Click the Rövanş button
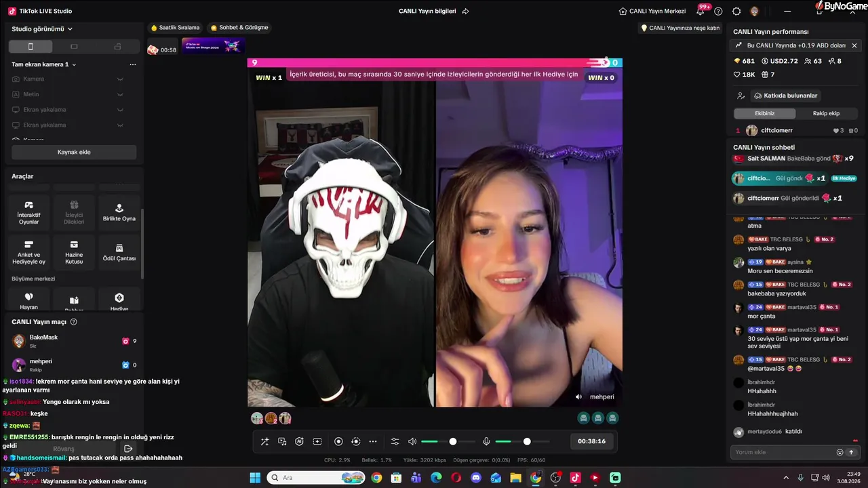Screen dimensions: 868x488 pyautogui.click(x=64, y=449)
